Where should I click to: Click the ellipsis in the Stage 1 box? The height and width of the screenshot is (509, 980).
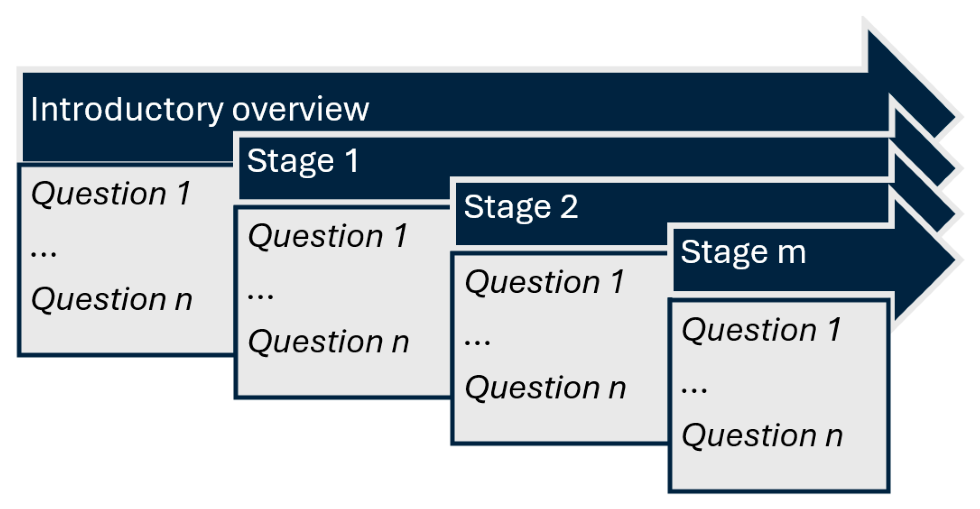[x=260, y=296]
